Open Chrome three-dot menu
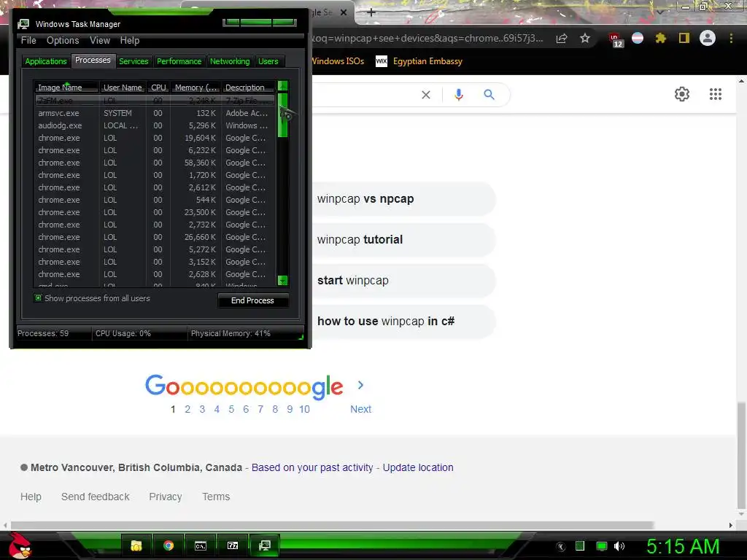 coord(731,38)
